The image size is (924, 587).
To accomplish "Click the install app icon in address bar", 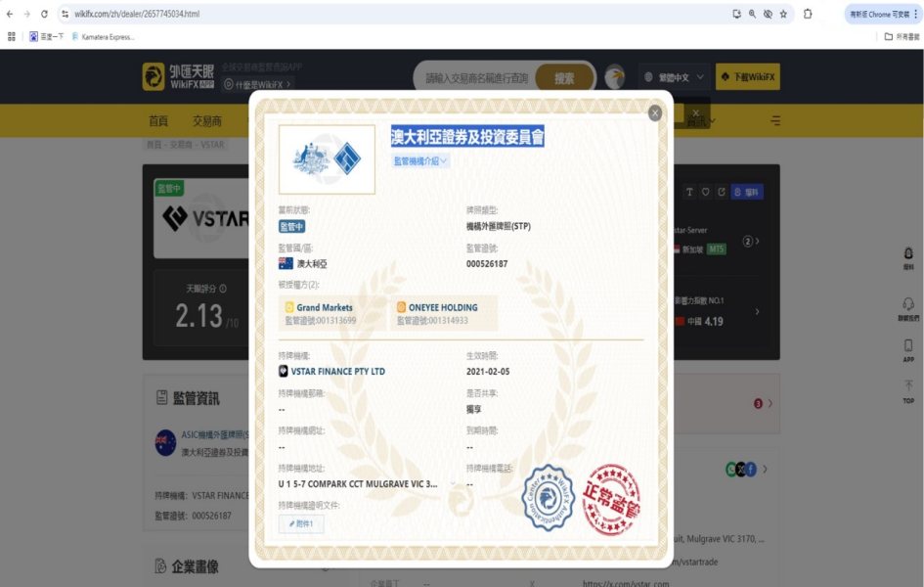I will click(736, 14).
